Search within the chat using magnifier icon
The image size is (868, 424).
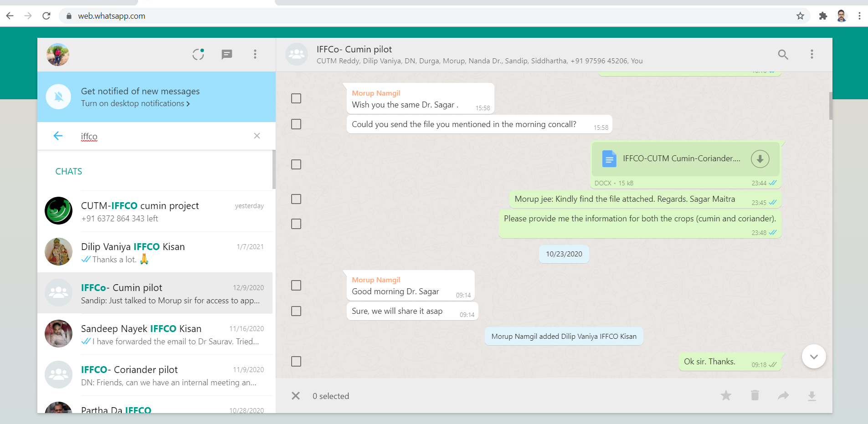tap(783, 54)
